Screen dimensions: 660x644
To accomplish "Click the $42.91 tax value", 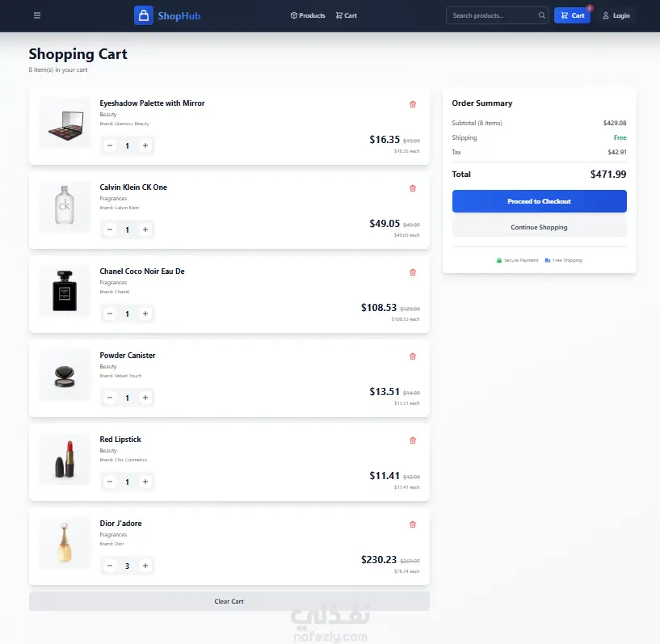I will pos(617,152).
